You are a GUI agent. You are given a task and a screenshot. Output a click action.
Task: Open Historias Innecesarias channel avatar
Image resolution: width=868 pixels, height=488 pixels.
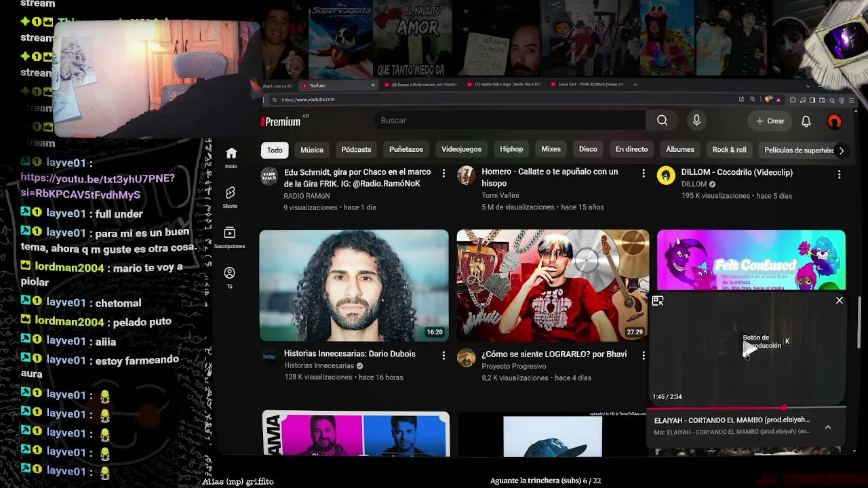tap(269, 357)
